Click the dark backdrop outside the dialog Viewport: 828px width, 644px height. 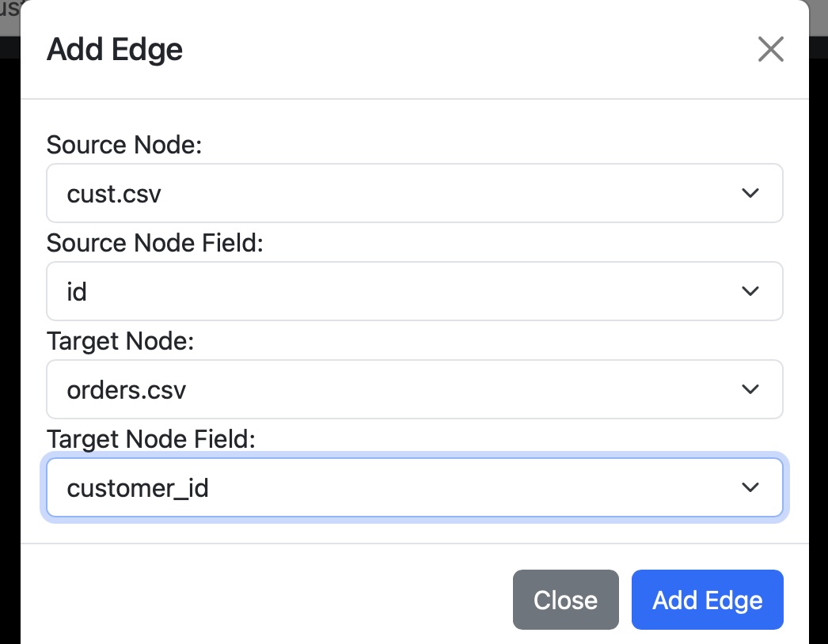pyautogui.click(x=9, y=316)
